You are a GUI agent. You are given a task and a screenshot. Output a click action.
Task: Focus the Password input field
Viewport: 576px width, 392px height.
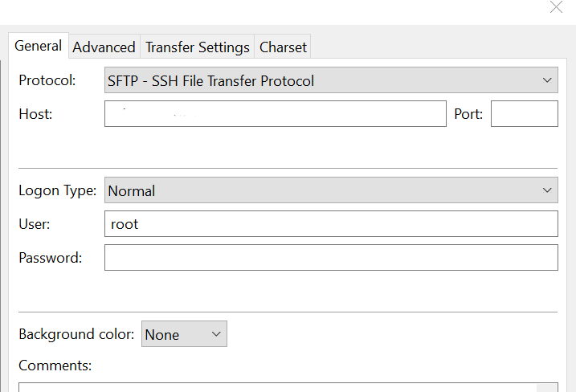(331, 258)
